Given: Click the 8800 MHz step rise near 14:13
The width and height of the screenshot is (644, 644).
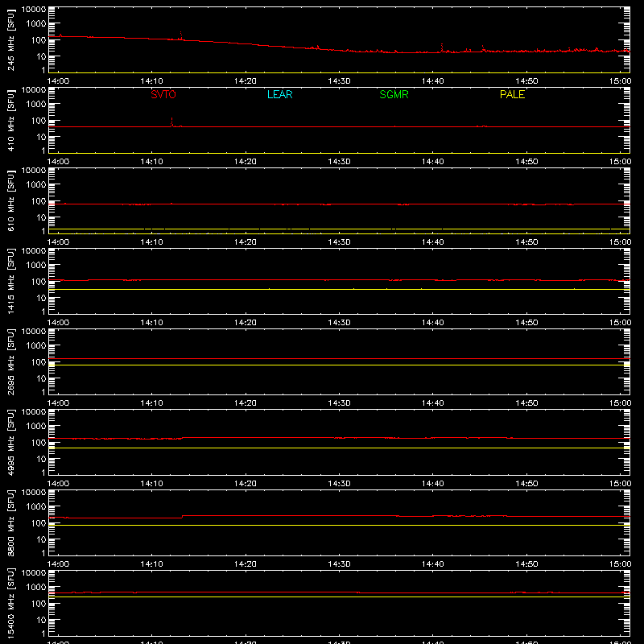Looking at the screenshot, I should click(x=182, y=517).
